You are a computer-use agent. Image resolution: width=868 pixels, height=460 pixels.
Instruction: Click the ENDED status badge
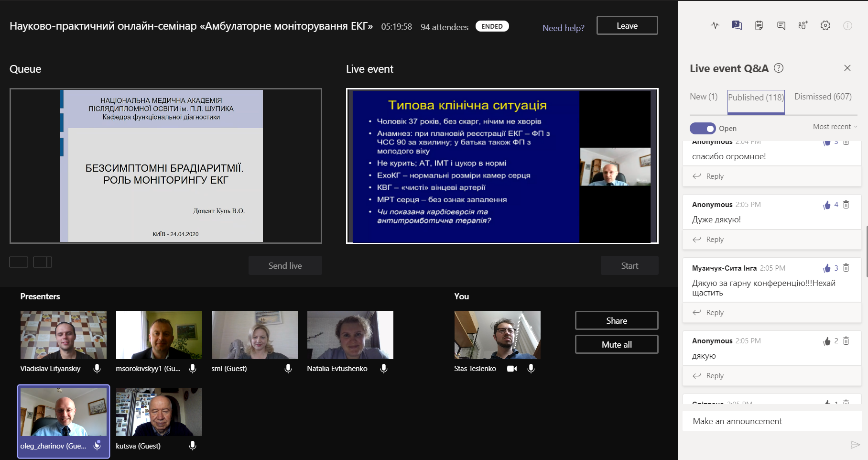click(492, 26)
